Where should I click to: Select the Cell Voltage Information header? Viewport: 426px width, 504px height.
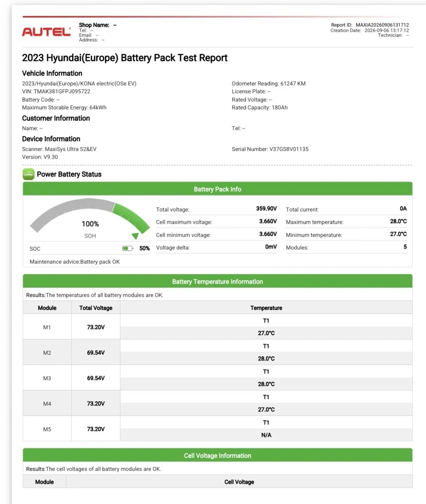tap(218, 456)
